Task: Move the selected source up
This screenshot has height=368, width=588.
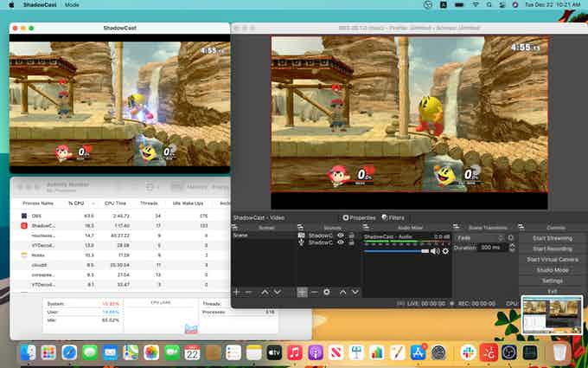Action: (x=342, y=292)
